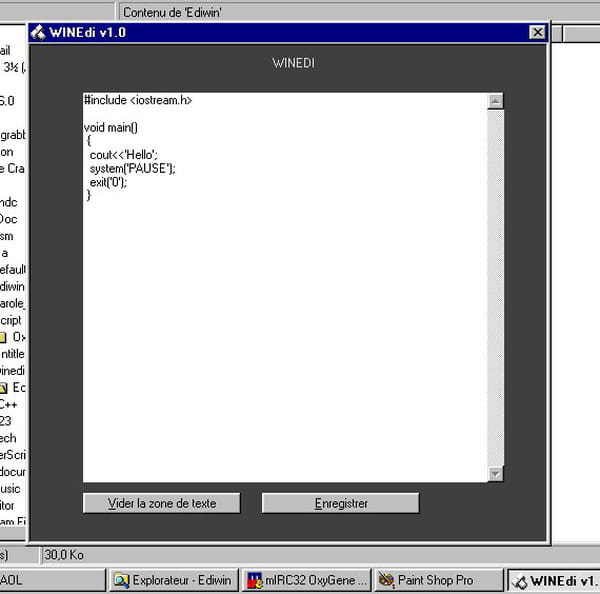The image size is (600, 594).
Task: Click the Vider la zone de texte button
Action: click(161, 503)
